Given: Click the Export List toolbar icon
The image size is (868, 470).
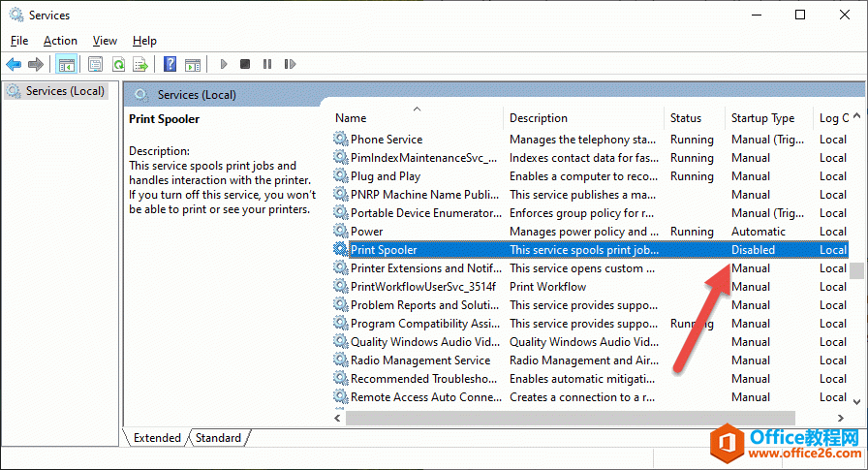Looking at the screenshot, I should point(140,64).
